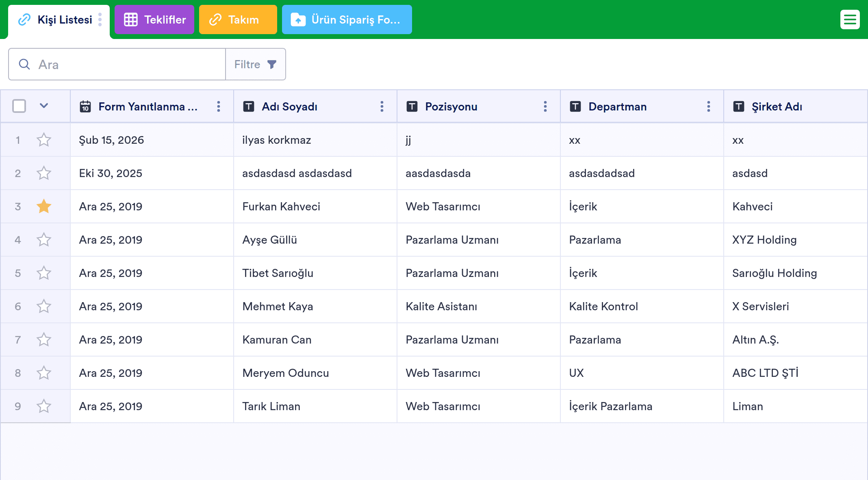The image size is (868, 480).
Task: Click the three-dot options beside Kişi Listesi tab
Action: (100, 19)
